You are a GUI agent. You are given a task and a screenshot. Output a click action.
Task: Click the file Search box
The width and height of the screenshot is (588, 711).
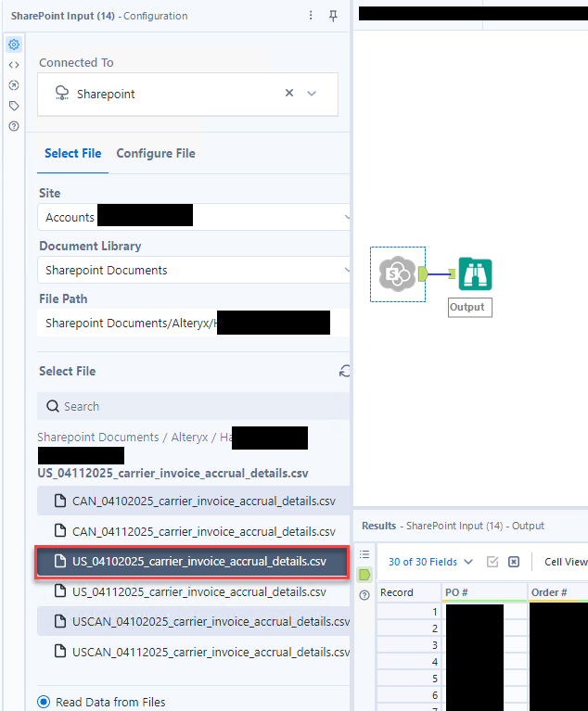coord(194,406)
